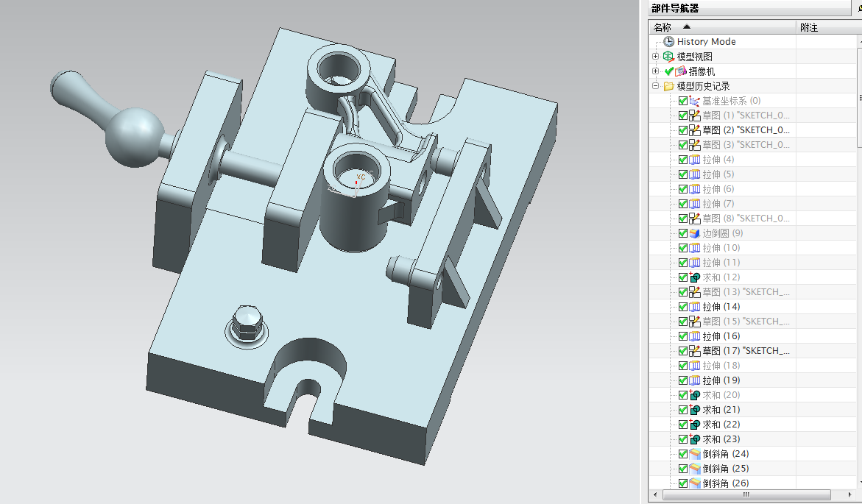Click the unite icon of 求和 (12)
Viewport: 862px width, 504px height.
(695, 277)
